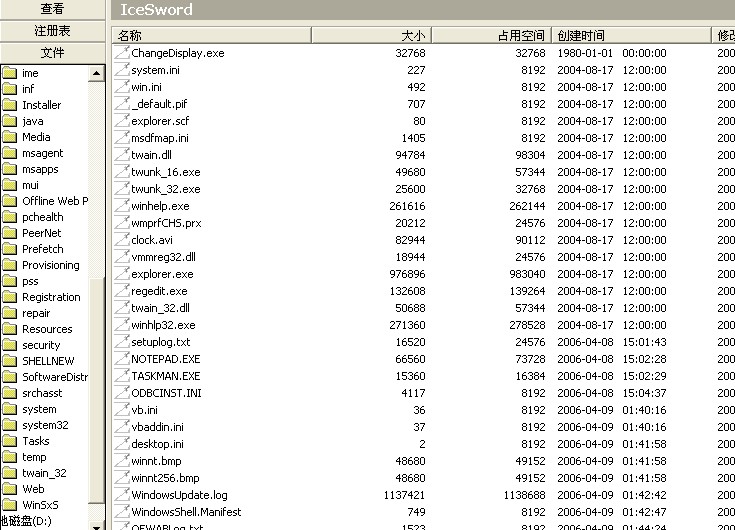
Task: Select the PeerNet folder
Action: pyautogui.click(x=42, y=233)
